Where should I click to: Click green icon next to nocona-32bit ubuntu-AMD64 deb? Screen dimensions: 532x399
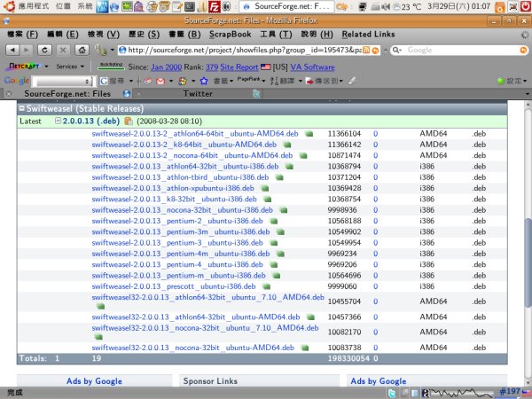[x=305, y=348]
